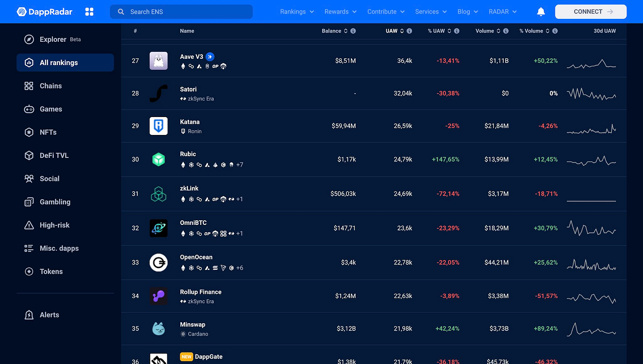
Task: Open the Rubic dapp link
Action: click(188, 154)
